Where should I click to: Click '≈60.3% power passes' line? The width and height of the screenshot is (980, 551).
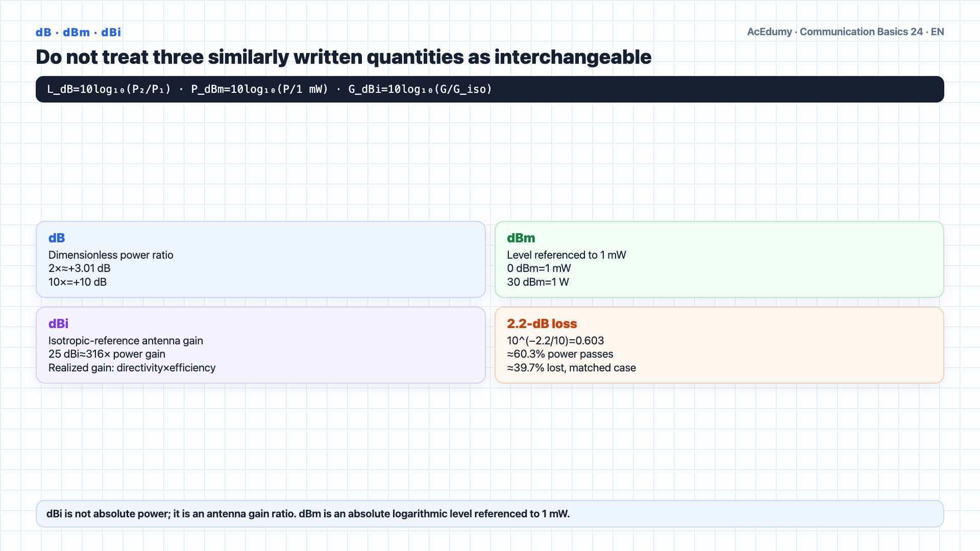pyautogui.click(x=560, y=354)
